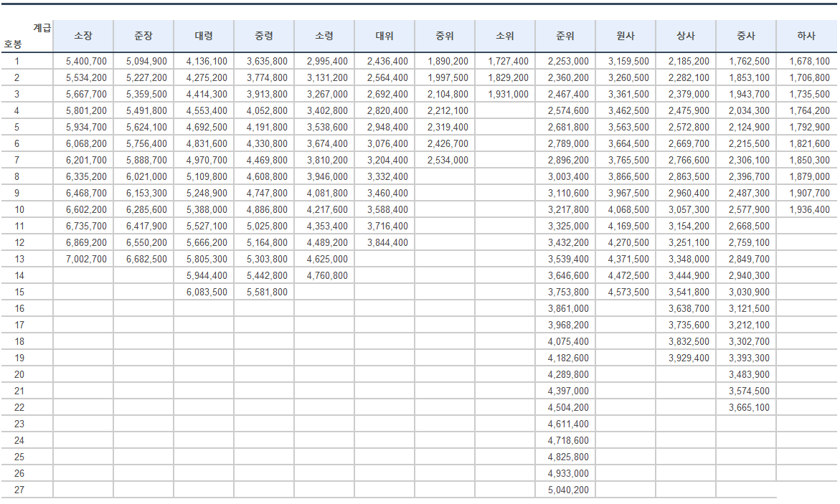Click cell value 5,040,200
The image size is (840, 504).
coord(568,490)
